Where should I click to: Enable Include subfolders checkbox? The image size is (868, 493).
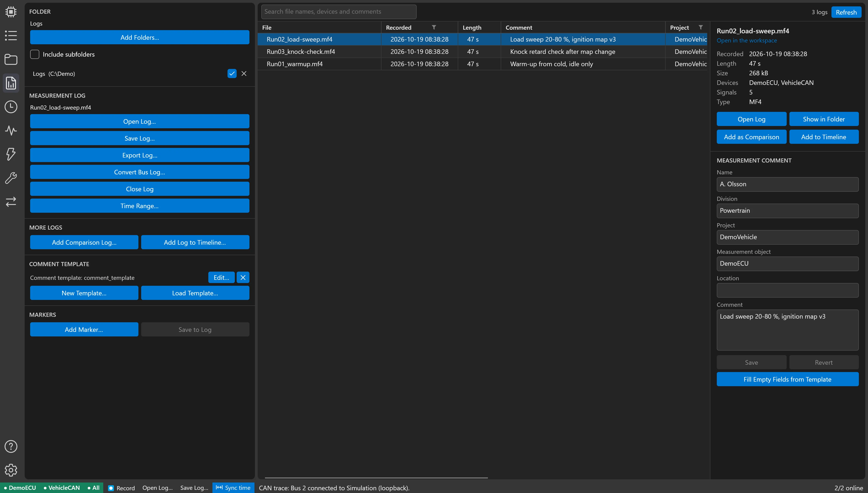34,54
